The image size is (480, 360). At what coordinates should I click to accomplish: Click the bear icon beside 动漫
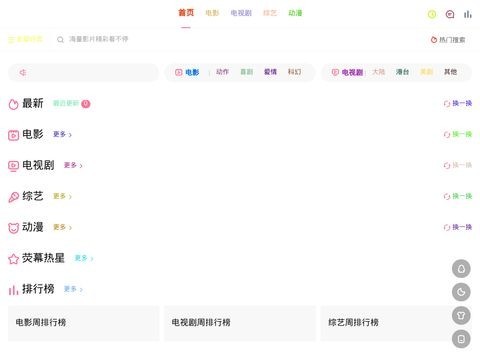[x=13, y=228]
